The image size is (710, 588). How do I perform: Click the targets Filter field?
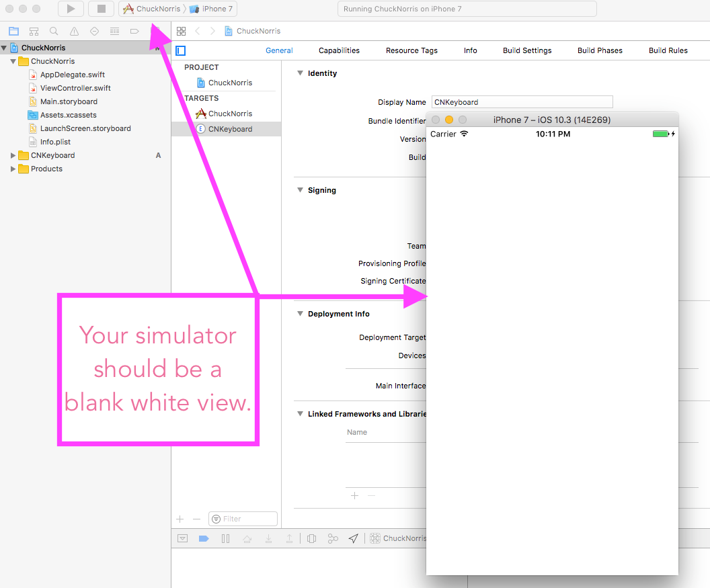coord(243,519)
